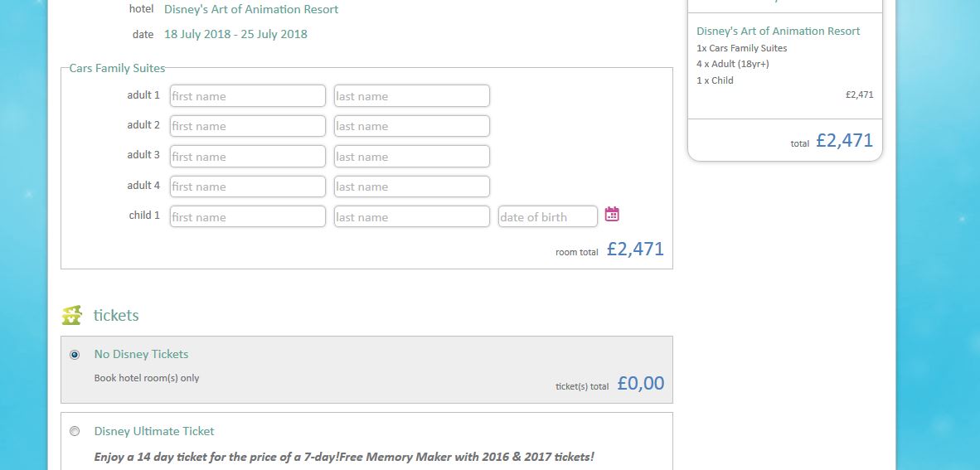Viewport: 980px width, 470px height.
Task: Select adult 3 first name input
Action: (x=247, y=157)
